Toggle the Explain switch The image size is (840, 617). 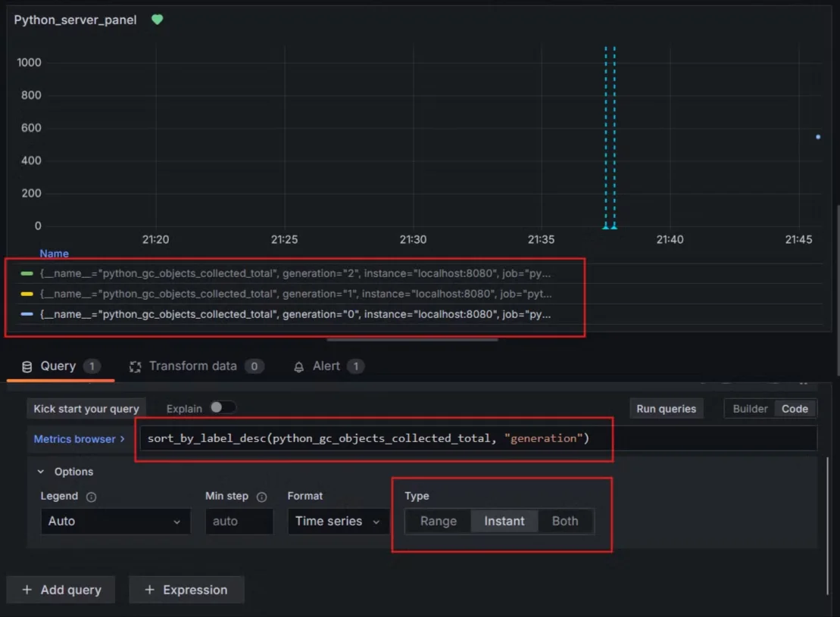coord(223,407)
